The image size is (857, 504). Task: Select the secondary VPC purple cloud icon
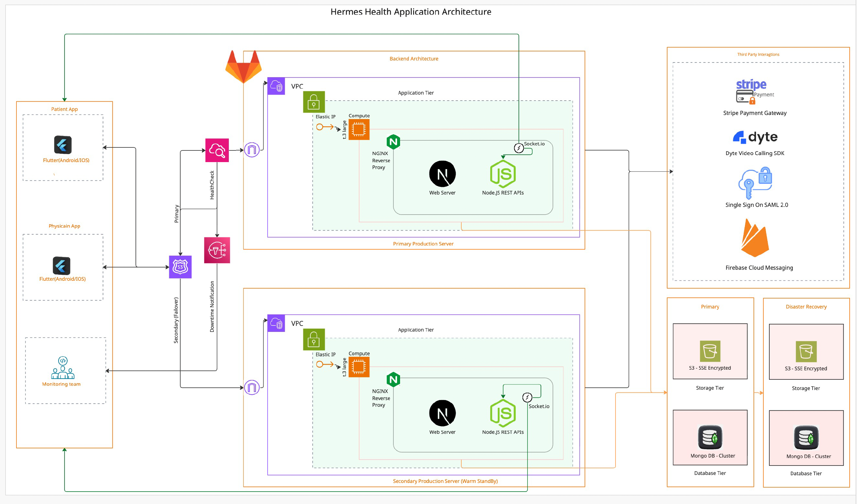(x=276, y=323)
